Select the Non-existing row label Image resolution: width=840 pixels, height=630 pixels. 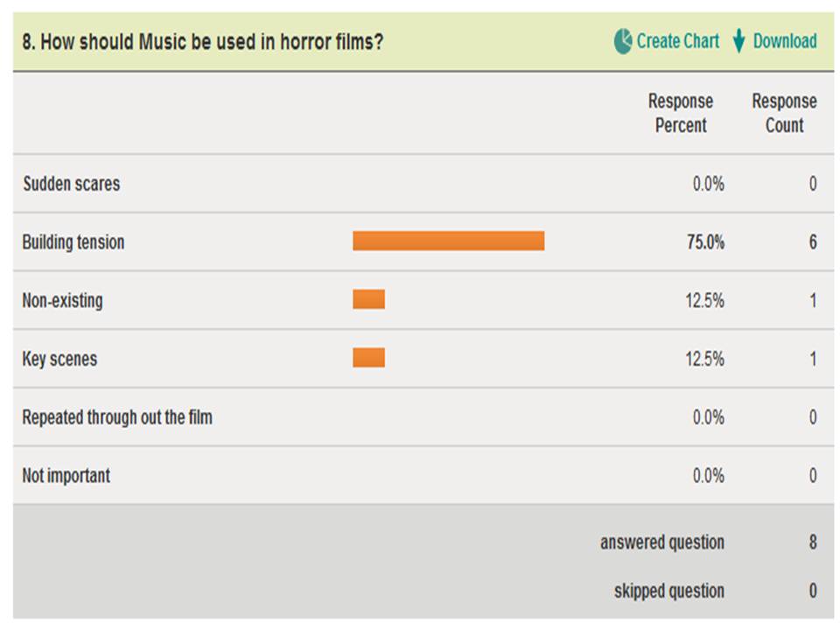point(62,300)
